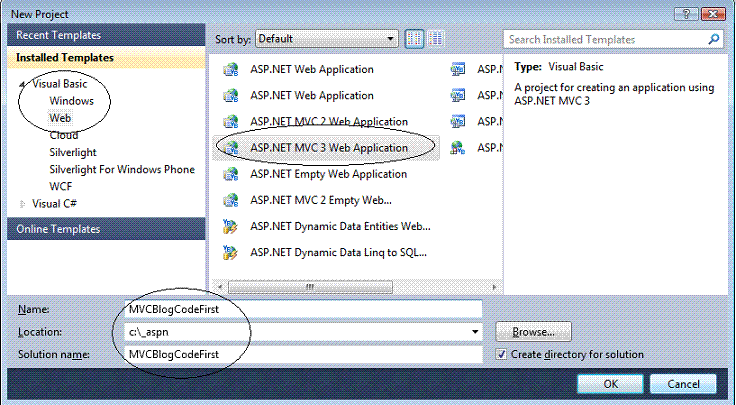
Task: Click the ASP.NET MVC 3 Web Application icon
Action: pos(230,148)
